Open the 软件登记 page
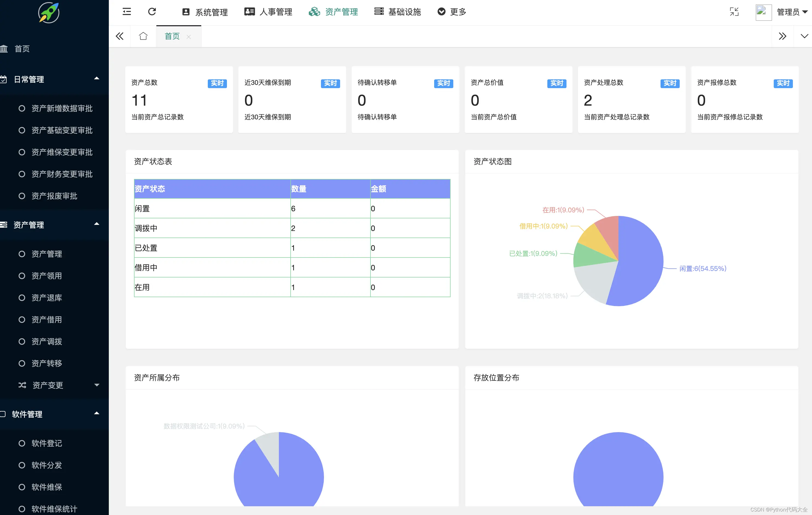This screenshot has height=515, width=812. coord(47,443)
